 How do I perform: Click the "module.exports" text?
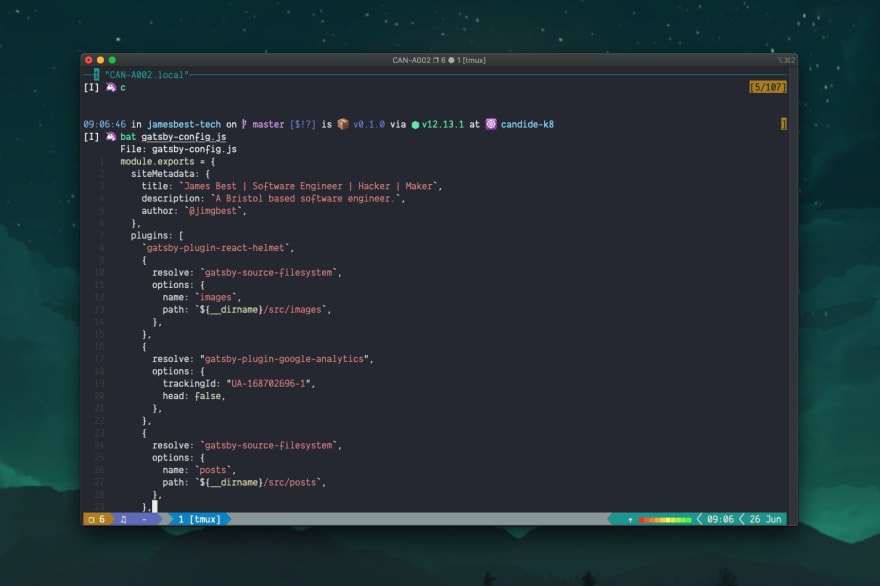click(x=157, y=161)
